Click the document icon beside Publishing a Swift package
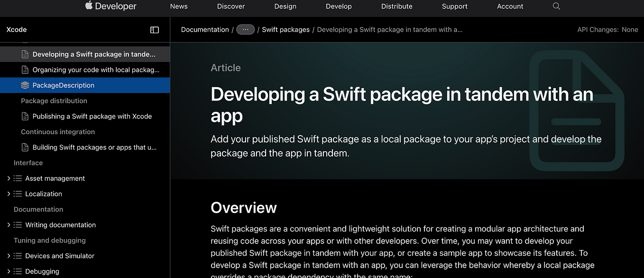The width and height of the screenshot is (644, 278). pos(25,117)
